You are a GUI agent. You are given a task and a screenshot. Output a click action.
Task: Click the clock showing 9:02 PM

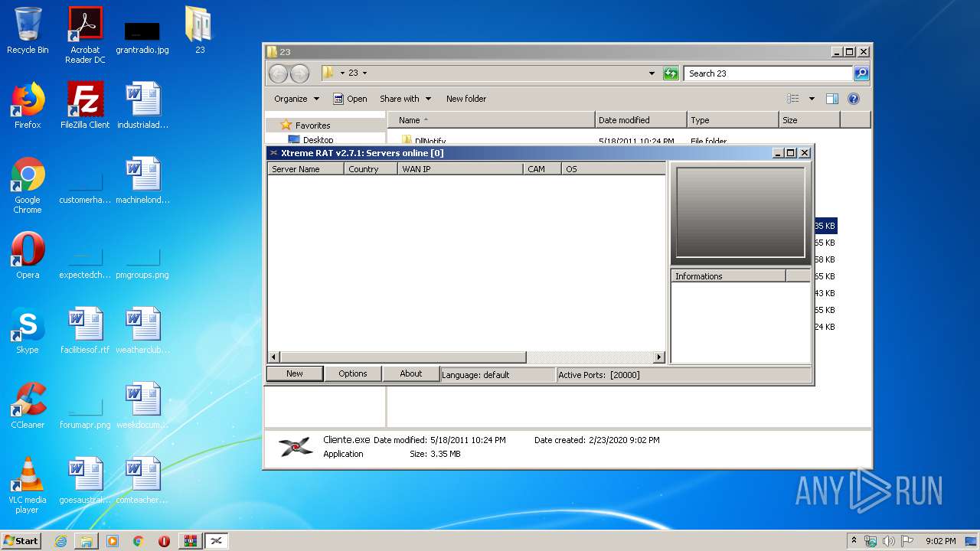(x=940, y=541)
